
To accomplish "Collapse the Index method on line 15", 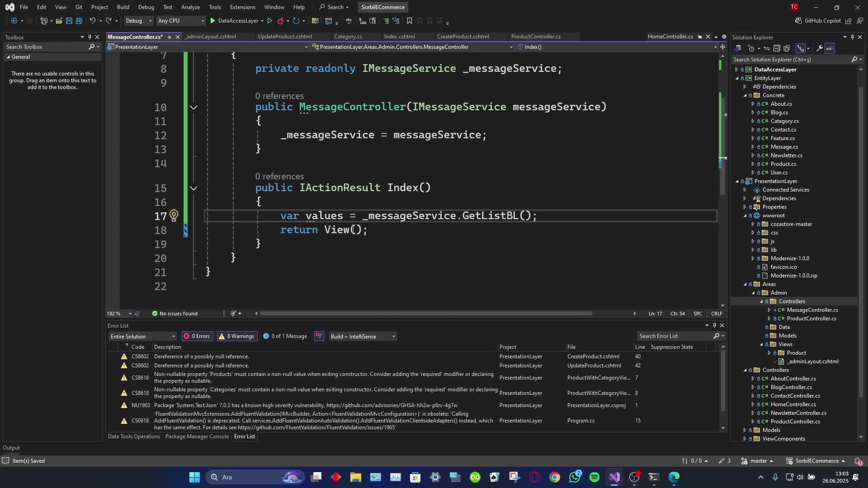I will tap(193, 188).
